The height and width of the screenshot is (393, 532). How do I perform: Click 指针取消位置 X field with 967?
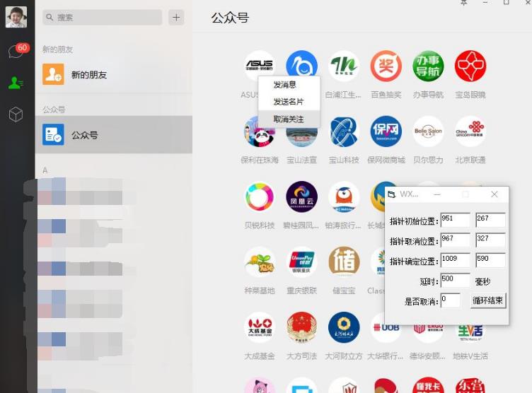(456, 240)
